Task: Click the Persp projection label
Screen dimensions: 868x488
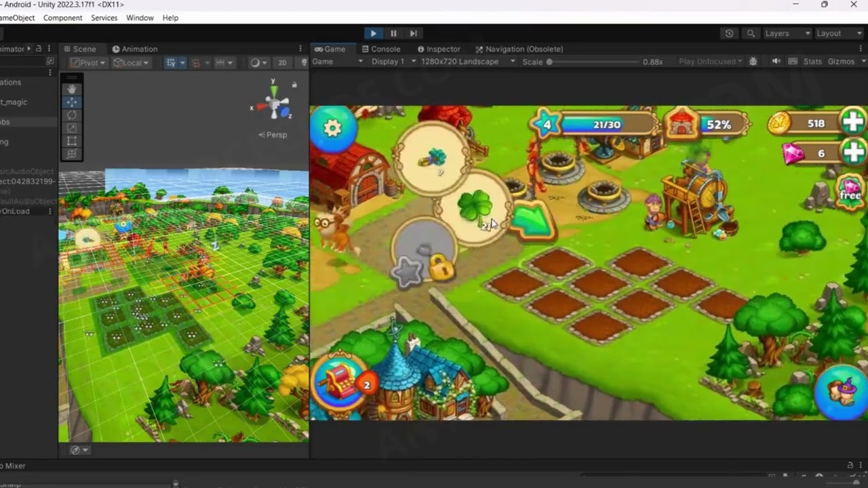Action: [x=273, y=135]
